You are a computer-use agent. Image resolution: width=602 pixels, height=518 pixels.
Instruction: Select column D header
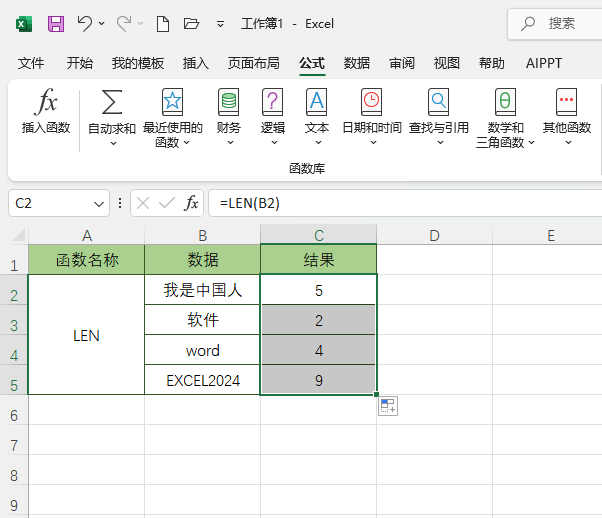click(x=434, y=235)
